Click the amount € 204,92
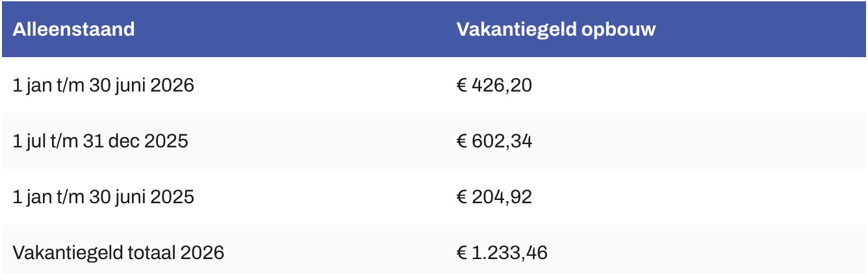Viewport: 868px width, 274px height. pyautogui.click(x=494, y=197)
